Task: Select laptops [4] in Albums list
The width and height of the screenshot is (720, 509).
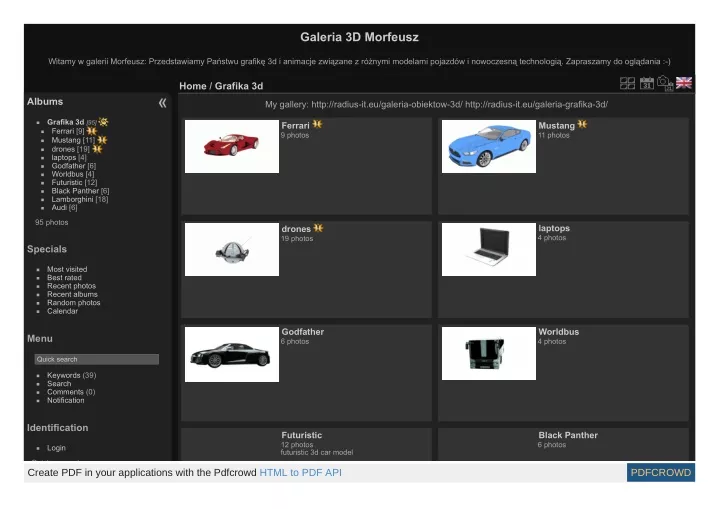Action: (69, 158)
